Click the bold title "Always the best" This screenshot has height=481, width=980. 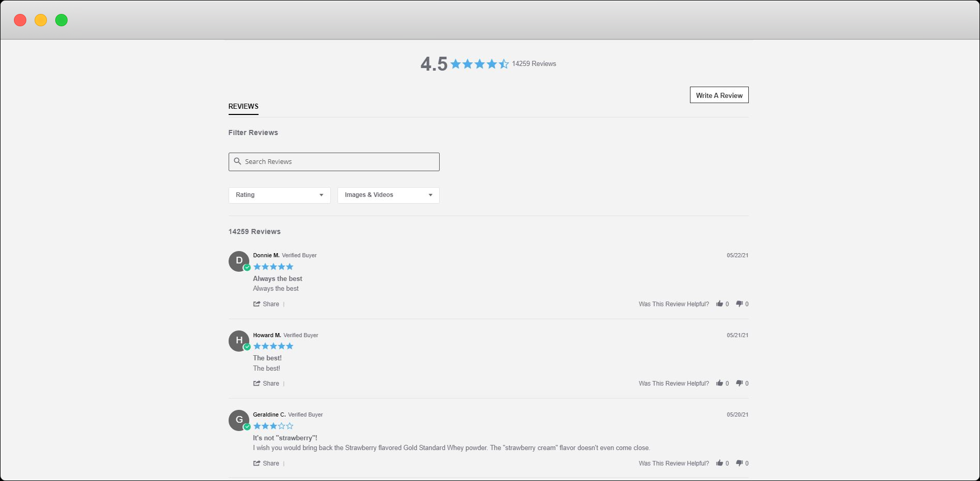point(278,278)
